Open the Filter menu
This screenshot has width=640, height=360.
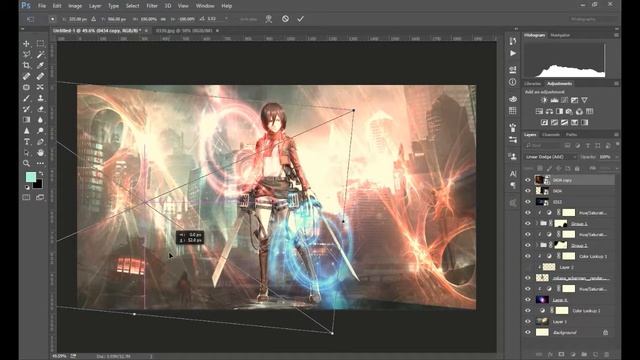[x=152, y=6]
